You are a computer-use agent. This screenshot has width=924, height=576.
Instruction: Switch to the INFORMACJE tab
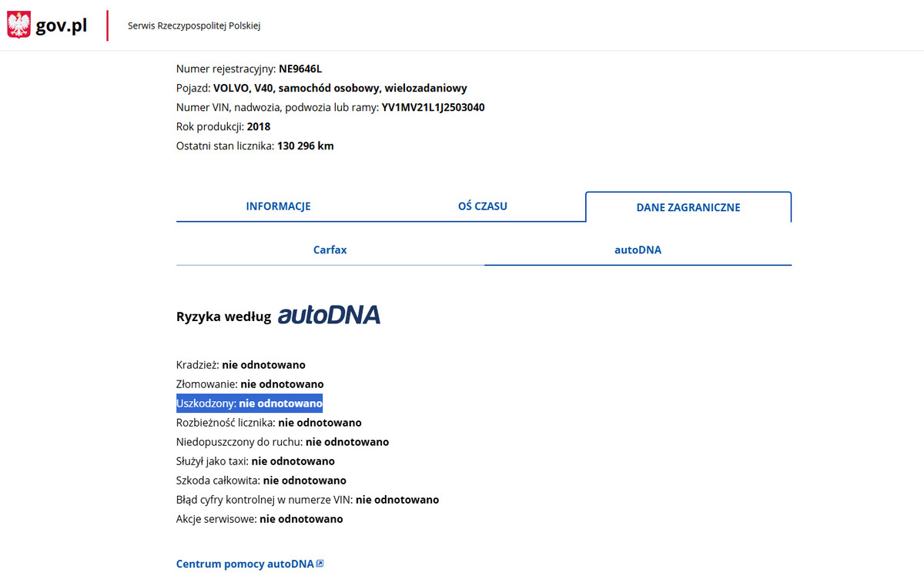278,206
